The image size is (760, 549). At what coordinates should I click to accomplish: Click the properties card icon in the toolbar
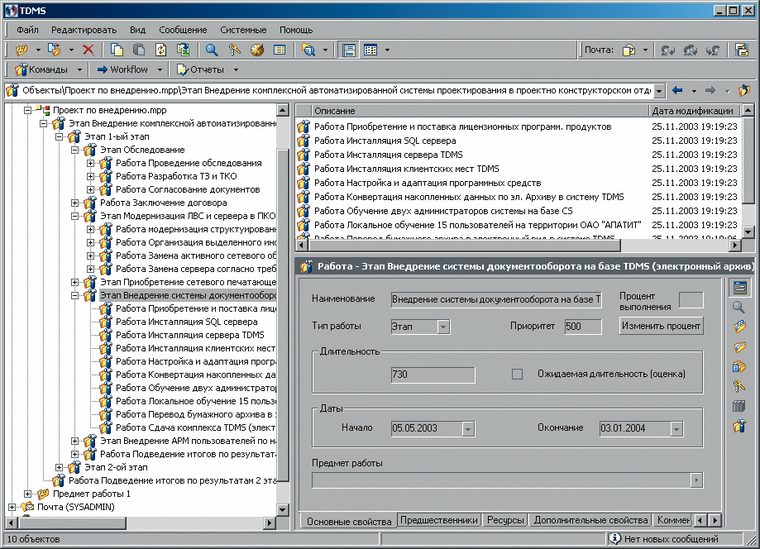tap(280, 49)
